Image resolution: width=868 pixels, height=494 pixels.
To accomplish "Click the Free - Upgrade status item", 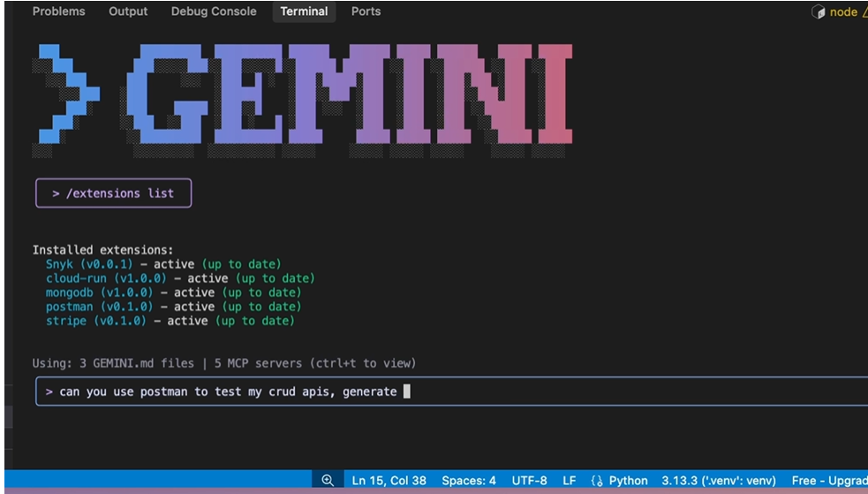I will [x=828, y=480].
